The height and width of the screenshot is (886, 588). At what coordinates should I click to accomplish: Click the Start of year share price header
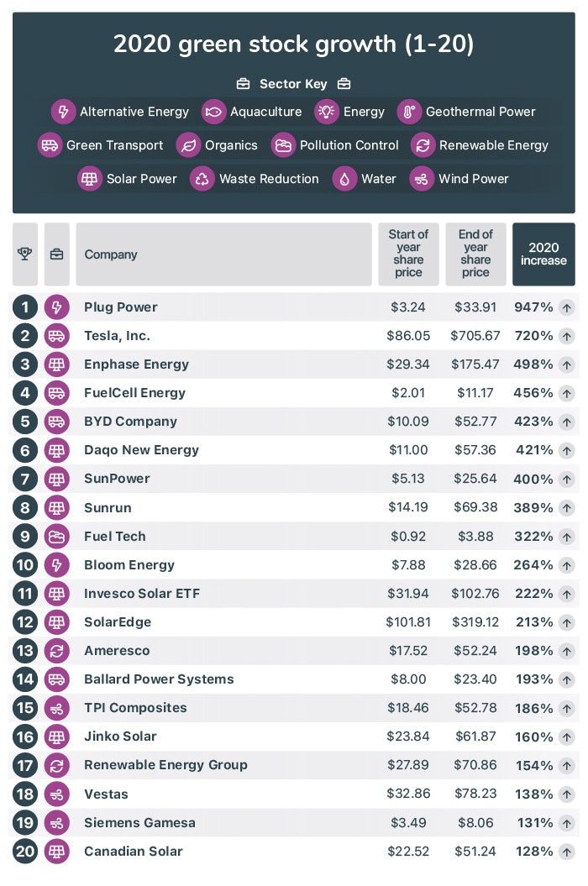click(408, 254)
